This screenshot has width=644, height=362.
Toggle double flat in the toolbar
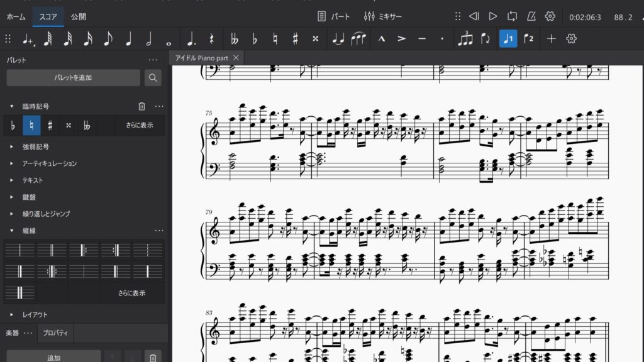[234, 38]
